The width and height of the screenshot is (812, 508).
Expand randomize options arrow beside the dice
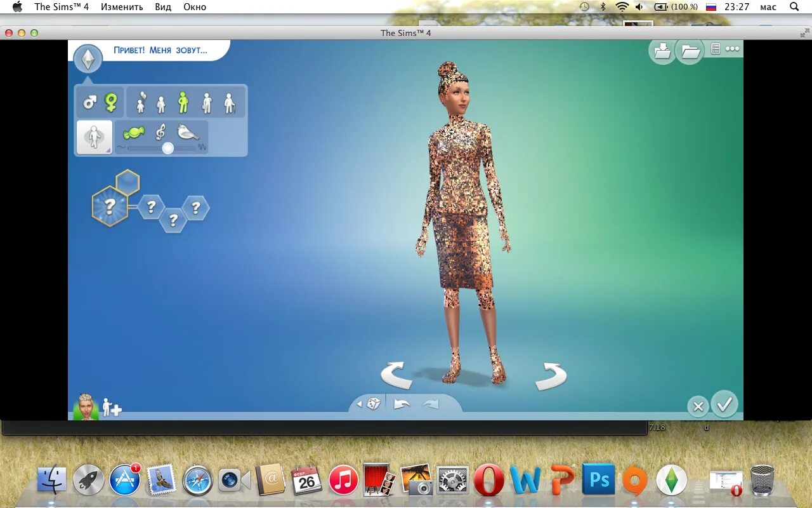pyautogui.click(x=358, y=404)
